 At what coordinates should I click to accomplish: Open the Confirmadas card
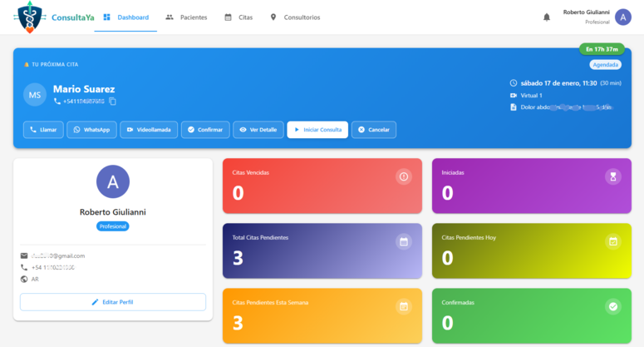click(532, 315)
